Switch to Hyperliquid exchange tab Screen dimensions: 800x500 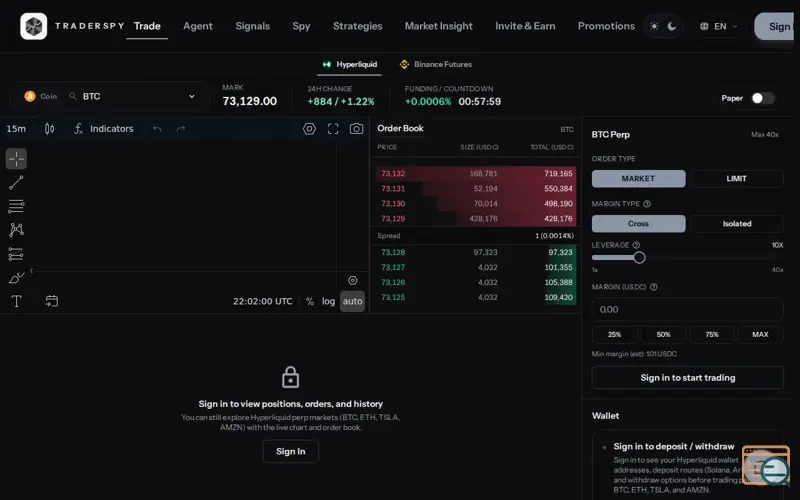click(349, 64)
